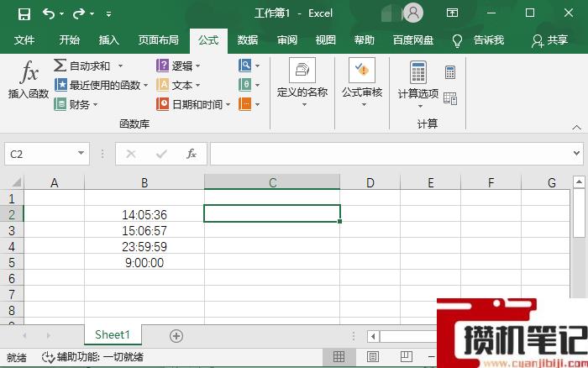The image size is (588, 368).
Task: Switch to the 数据 tab
Action: click(x=248, y=40)
